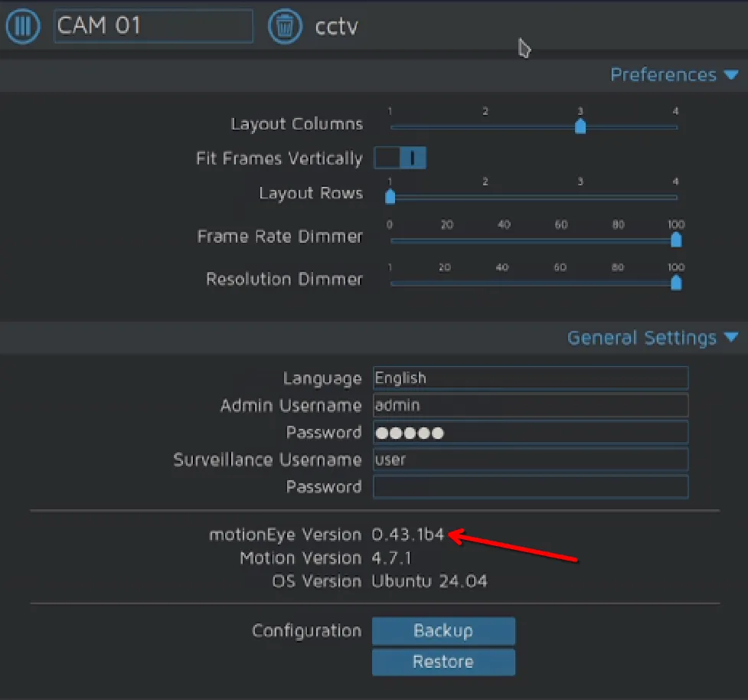Image resolution: width=748 pixels, height=700 pixels.
Task: Click the Surveillance Username field
Action: click(x=531, y=460)
